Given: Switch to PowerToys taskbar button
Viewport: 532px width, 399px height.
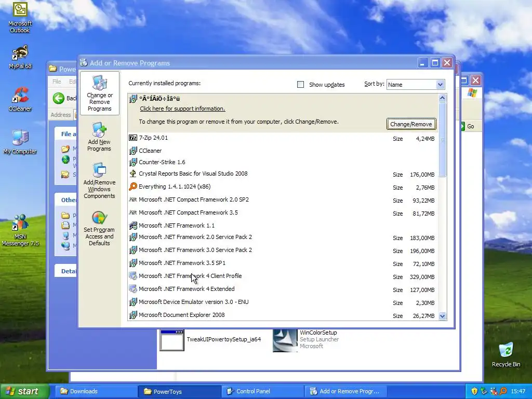Looking at the screenshot, I should point(179,391).
